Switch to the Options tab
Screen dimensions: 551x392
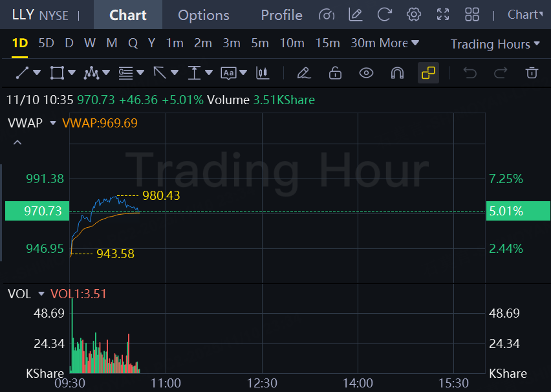click(x=203, y=15)
